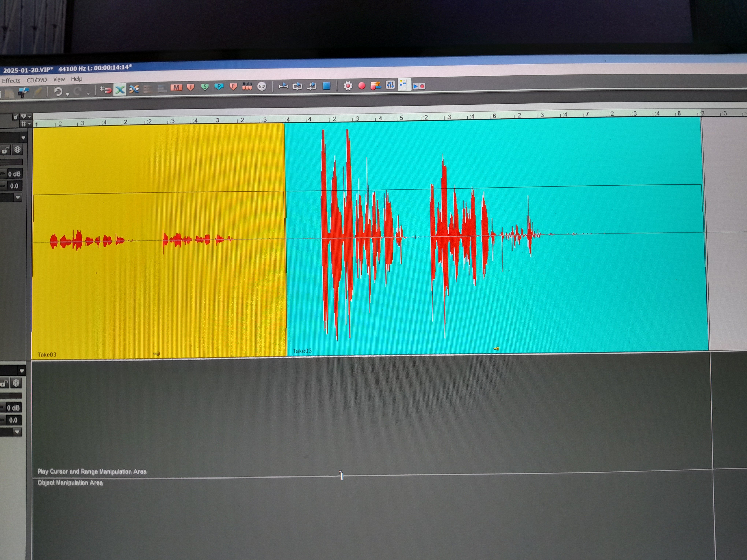Click the blue Stop square icon

326,86
